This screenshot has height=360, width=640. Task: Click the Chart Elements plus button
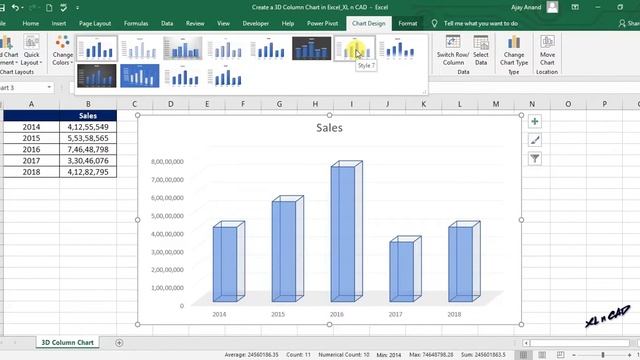pyautogui.click(x=535, y=121)
